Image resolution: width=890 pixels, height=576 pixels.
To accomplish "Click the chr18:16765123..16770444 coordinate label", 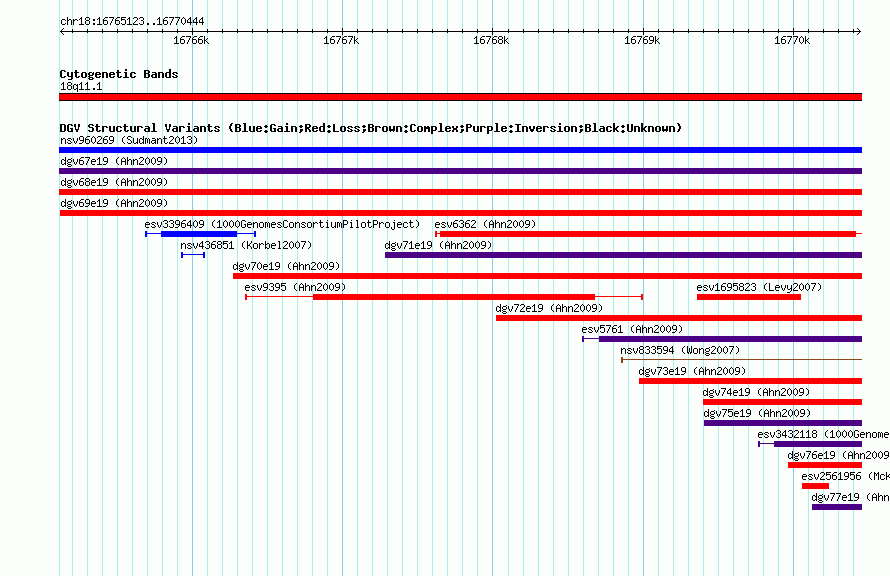I will [132, 21].
